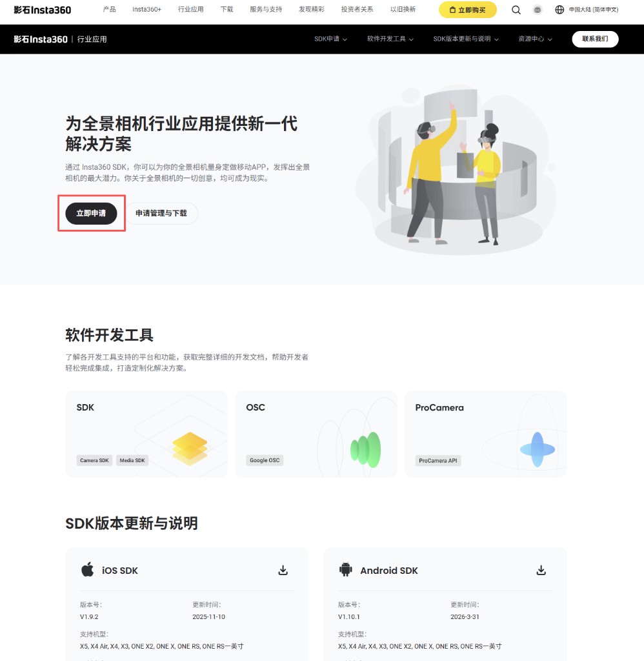Click the yellow 立即购买 button
The width and height of the screenshot is (644, 661).
(x=468, y=10)
